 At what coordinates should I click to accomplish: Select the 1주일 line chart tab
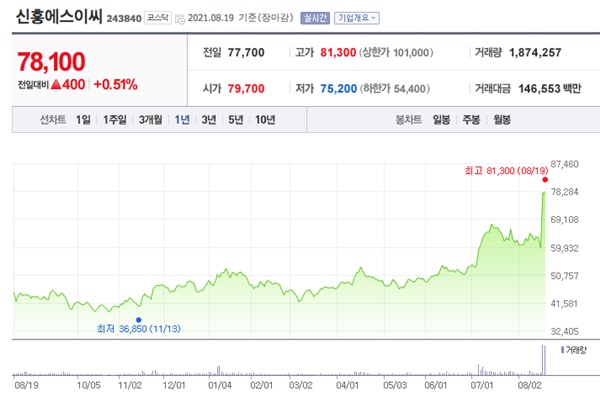[x=115, y=120]
